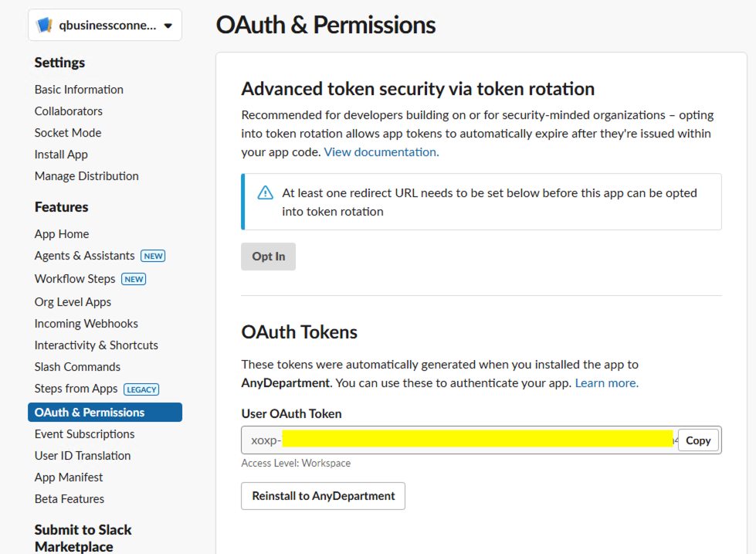Click the Submit to Slack Marketplace heading

[x=83, y=538]
